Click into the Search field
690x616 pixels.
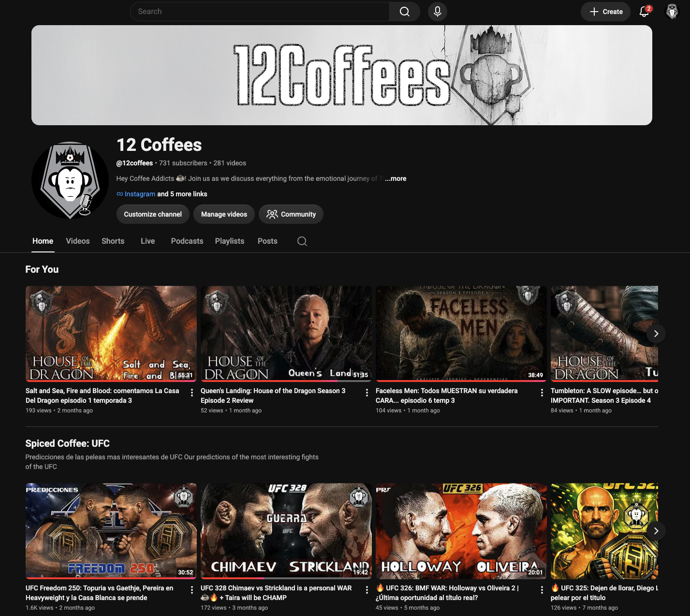[x=260, y=12]
